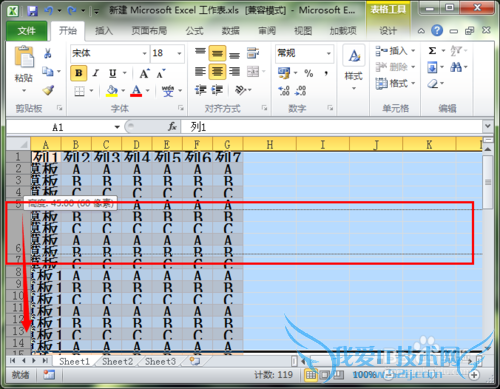Open the Font dialog launcher
The height and width of the screenshot is (389, 500).
(181, 108)
